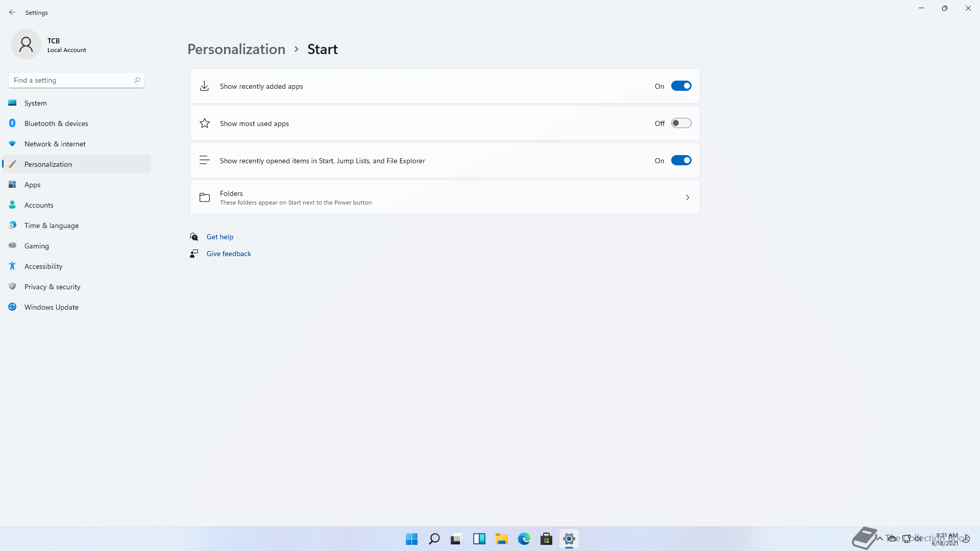Open taskbar Search magnifier
Screen dimensions: 980x551
coord(434,539)
